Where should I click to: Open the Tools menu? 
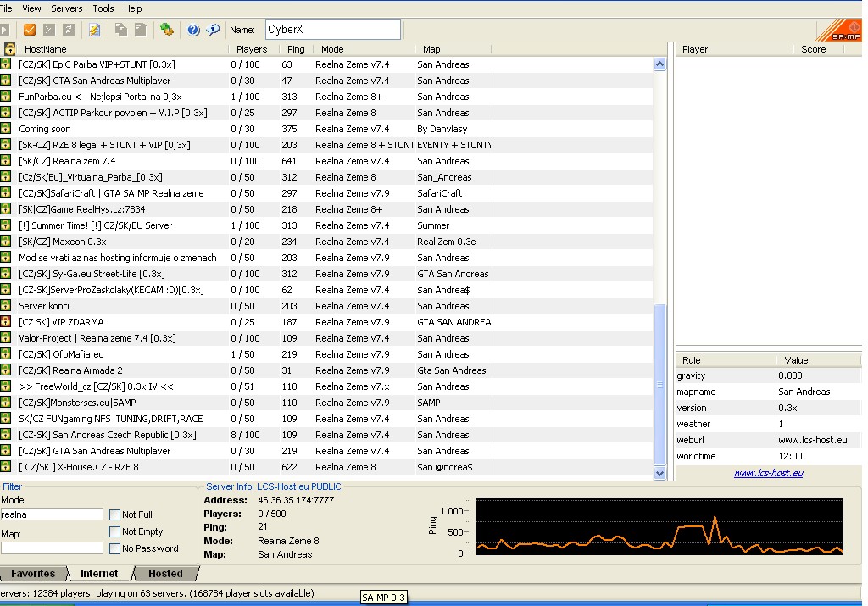[103, 8]
